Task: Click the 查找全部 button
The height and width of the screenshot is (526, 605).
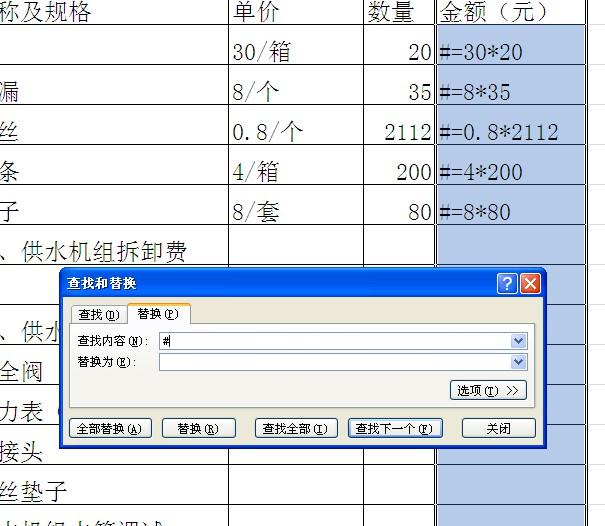Action: (x=296, y=428)
